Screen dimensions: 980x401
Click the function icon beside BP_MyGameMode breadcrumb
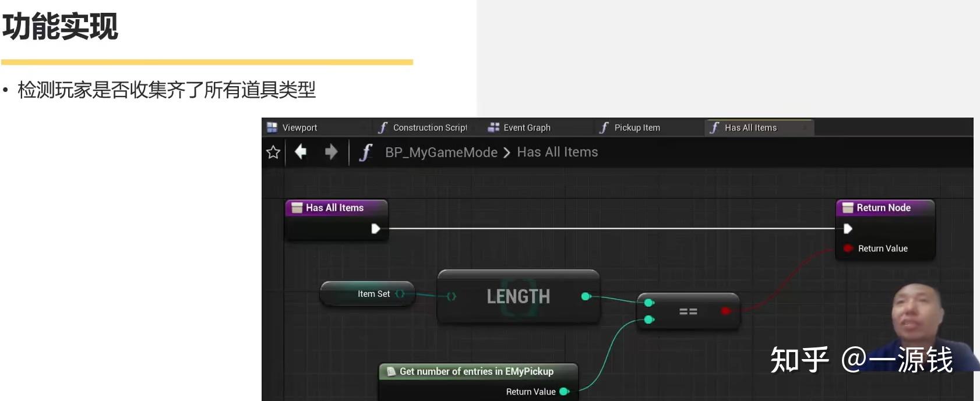pos(365,152)
